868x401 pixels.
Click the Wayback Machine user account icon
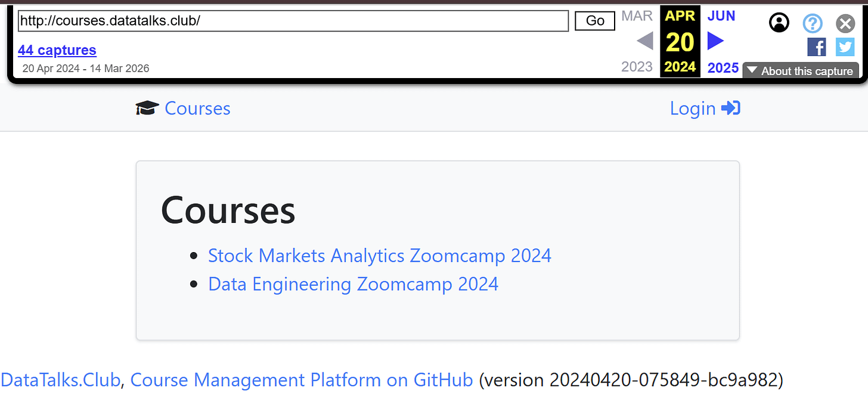pos(779,23)
